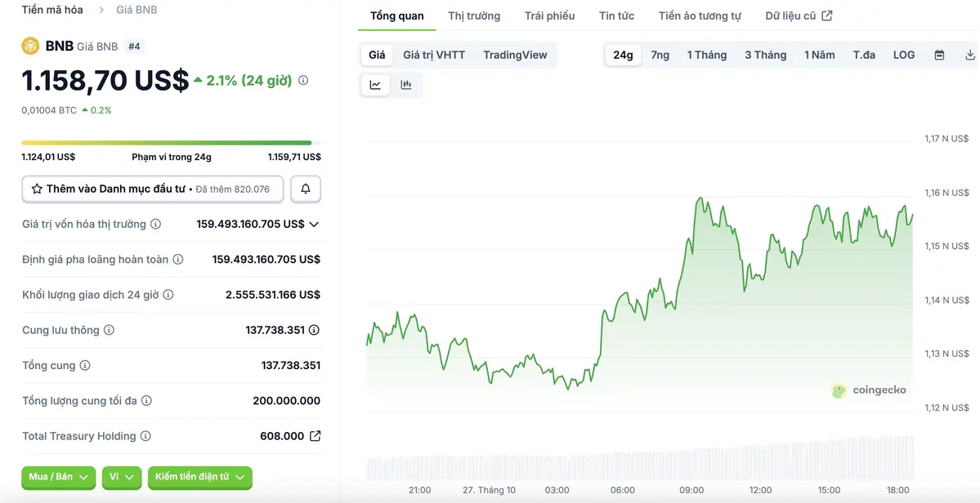
Task: Select the 7ng time range
Action: click(x=660, y=55)
